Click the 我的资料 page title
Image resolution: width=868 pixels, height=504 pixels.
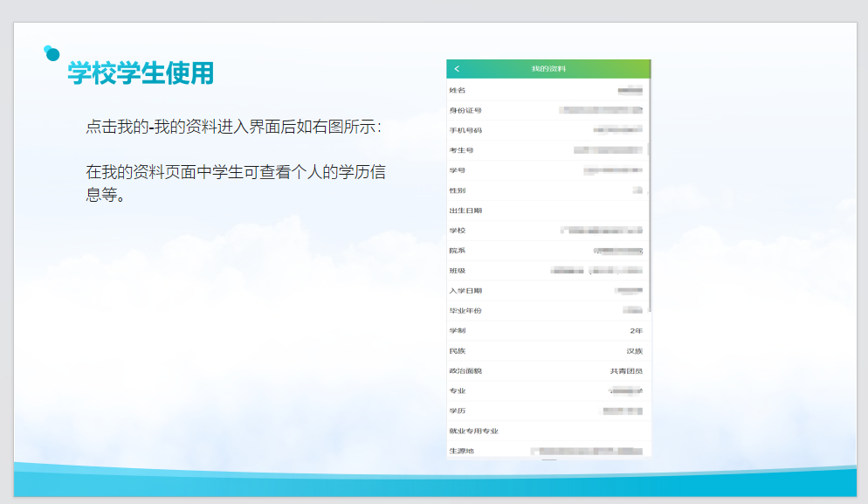pyautogui.click(x=548, y=69)
